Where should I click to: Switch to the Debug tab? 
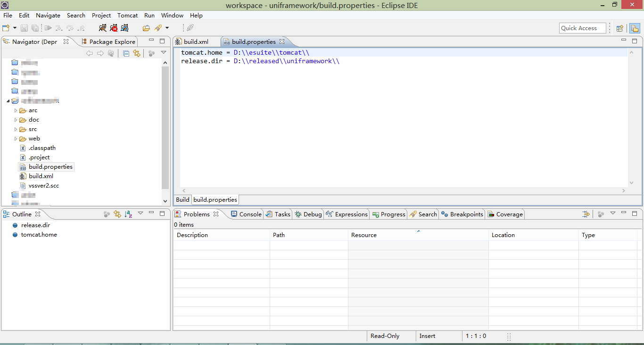308,214
